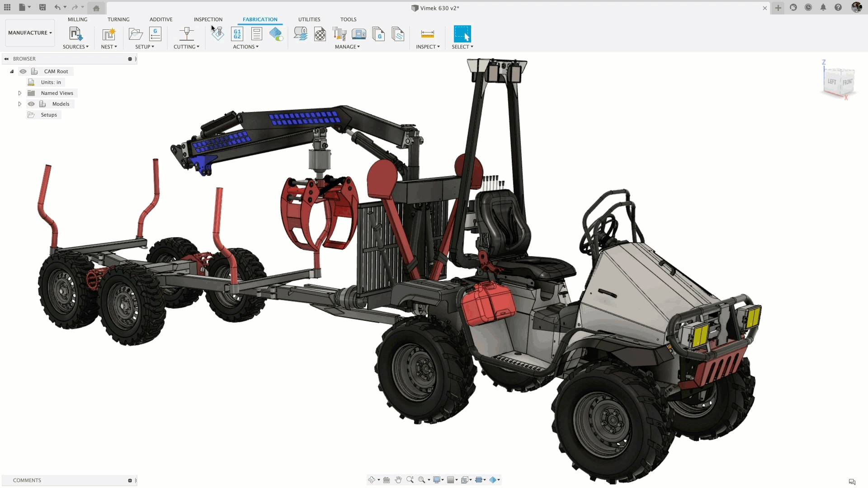This screenshot has width=868, height=488.
Task: Open the MANUFACTURE workspace dropdown
Action: (x=30, y=33)
